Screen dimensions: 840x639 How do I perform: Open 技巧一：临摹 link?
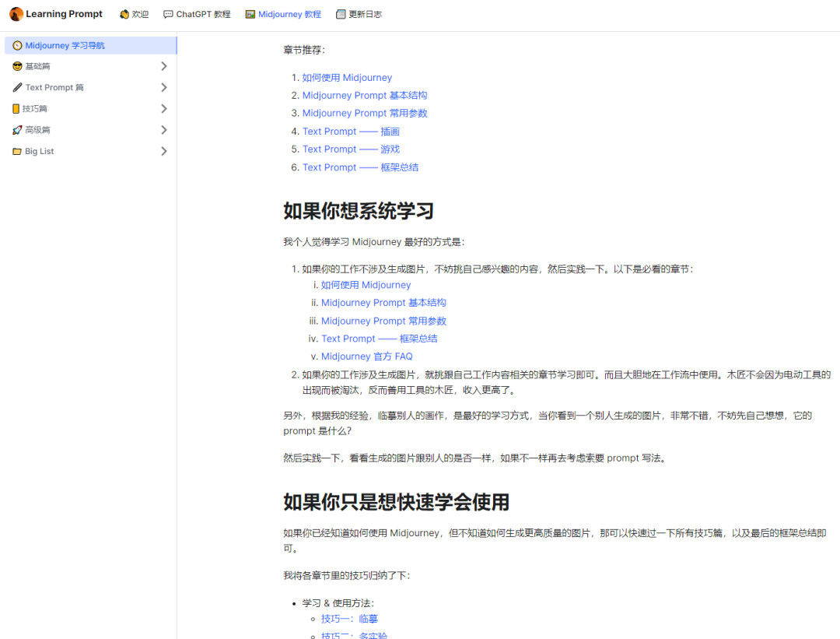point(349,620)
